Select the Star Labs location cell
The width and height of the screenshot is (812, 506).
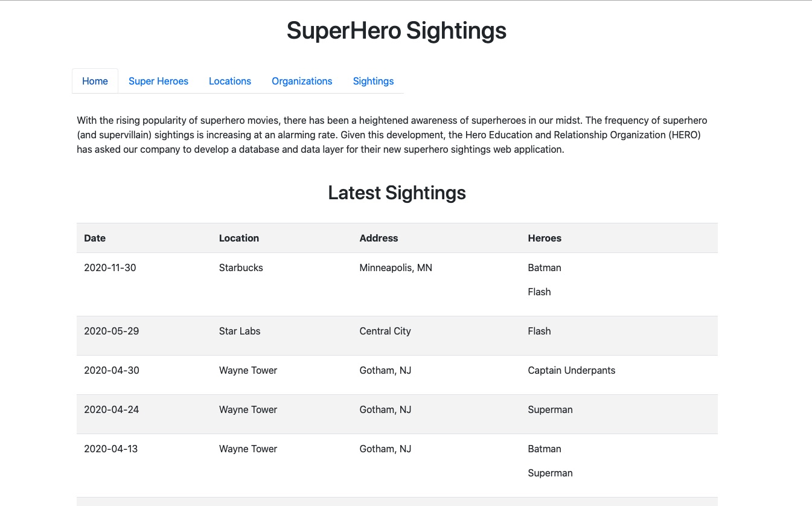pyautogui.click(x=240, y=331)
